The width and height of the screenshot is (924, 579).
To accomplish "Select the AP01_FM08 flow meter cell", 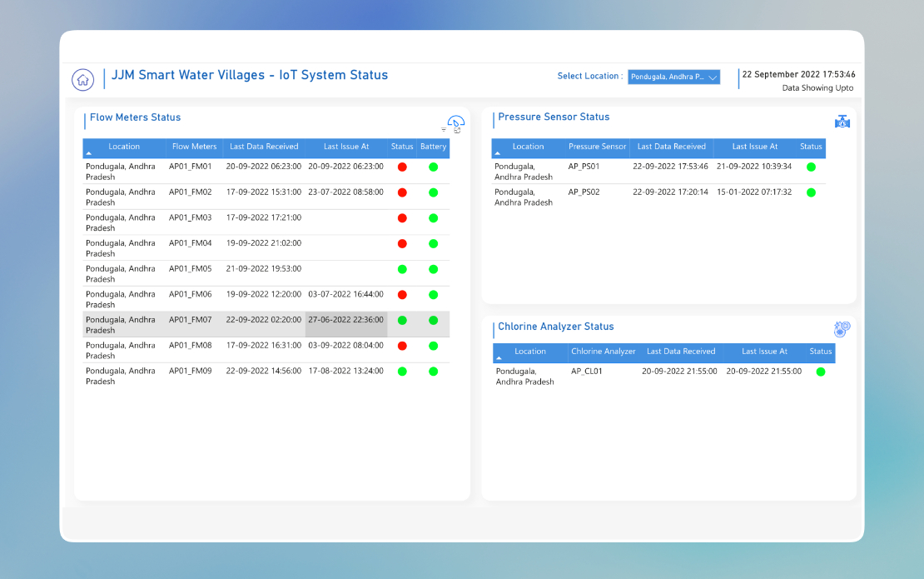I will 191,346.
